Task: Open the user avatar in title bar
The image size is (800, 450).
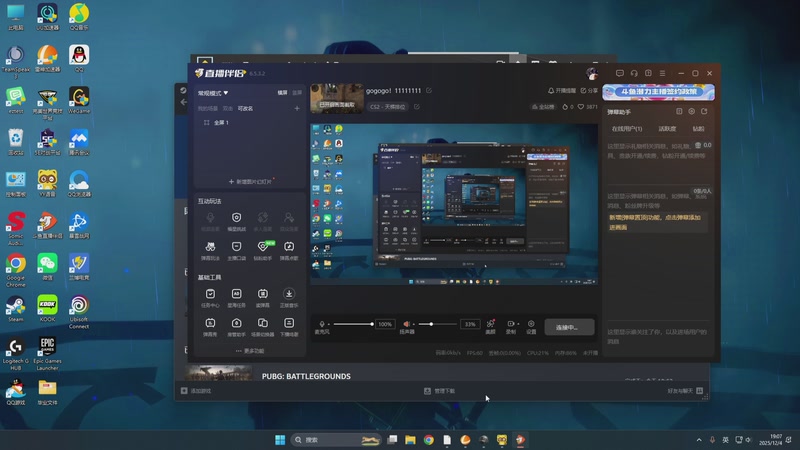Action: [592, 73]
